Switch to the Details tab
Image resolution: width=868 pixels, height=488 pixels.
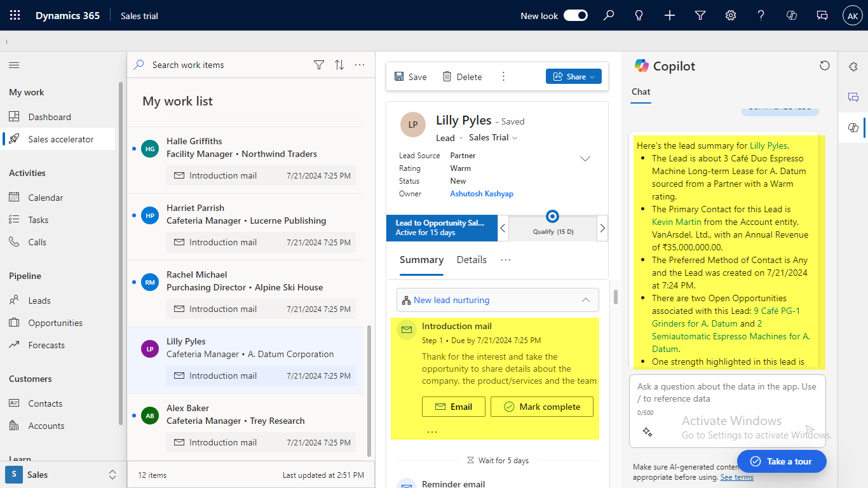[x=471, y=260]
